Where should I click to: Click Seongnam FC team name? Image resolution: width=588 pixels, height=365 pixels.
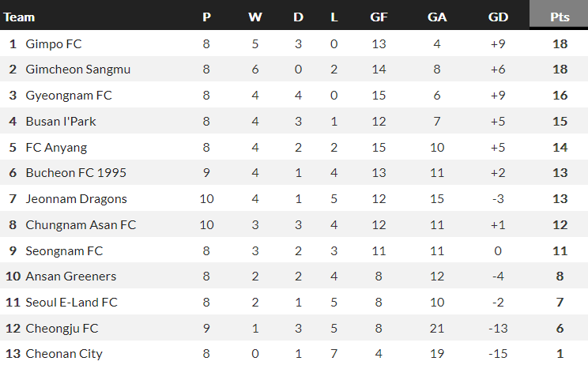tap(64, 251)
